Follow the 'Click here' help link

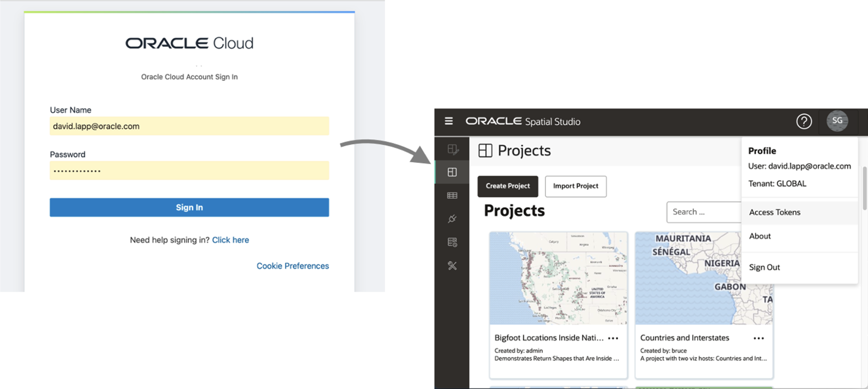click(x=230, y=240)
